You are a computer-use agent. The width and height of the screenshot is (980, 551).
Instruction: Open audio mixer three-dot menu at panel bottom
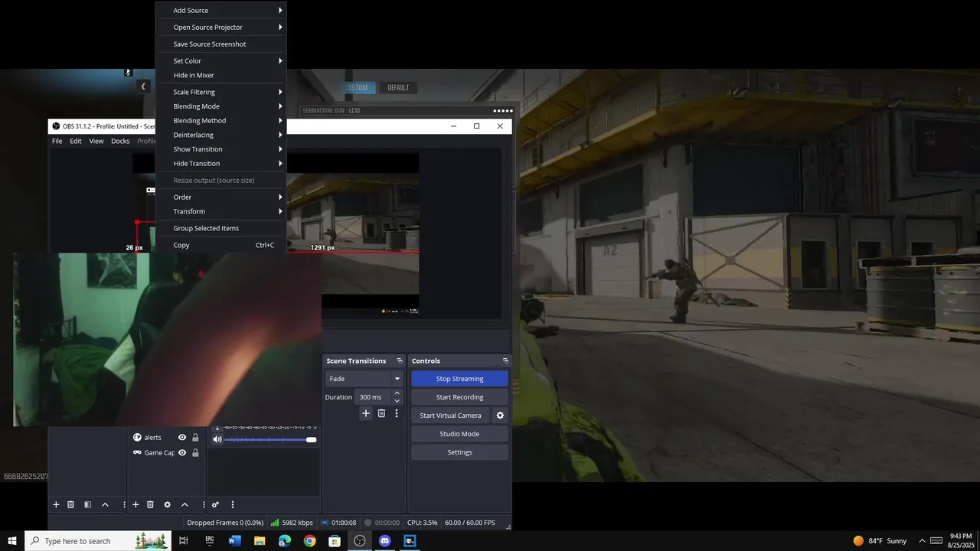point(233,504)
